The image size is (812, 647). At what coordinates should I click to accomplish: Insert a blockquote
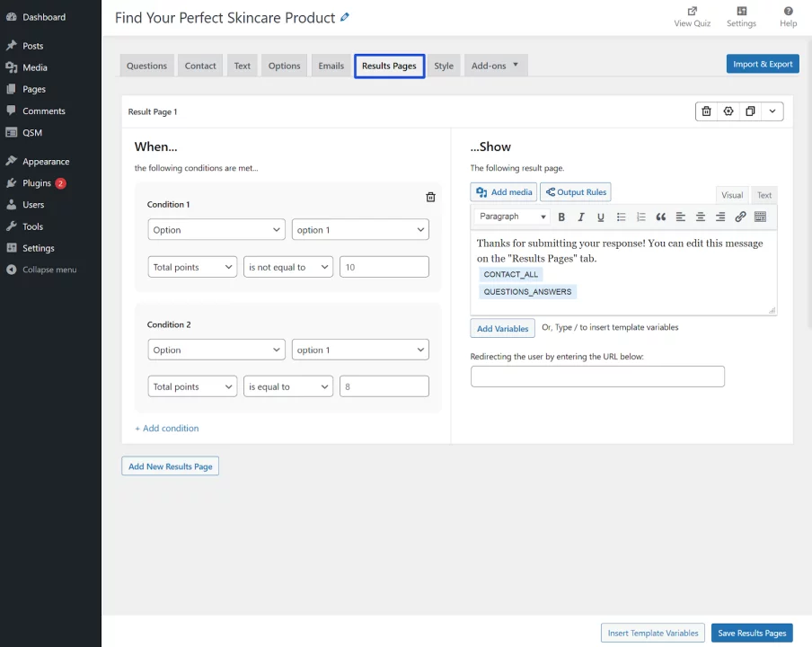click(x=661, y=217)
